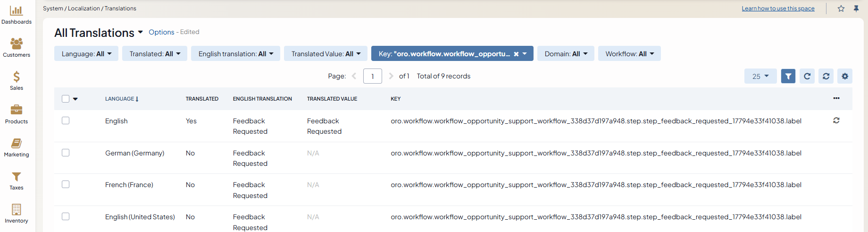Open the 25 per-page size dropdown

[760, 76]
